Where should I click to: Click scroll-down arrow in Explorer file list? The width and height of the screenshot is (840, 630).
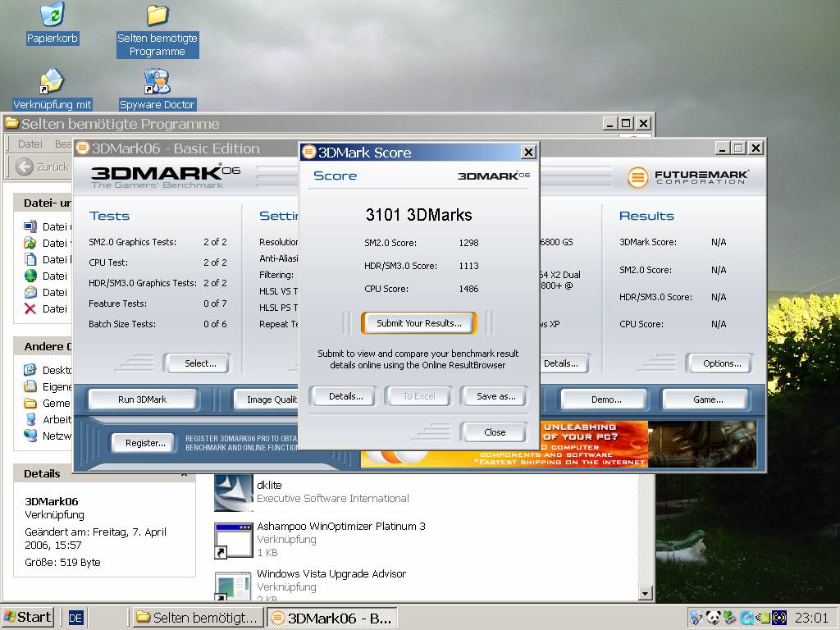[x=645, y=593]
